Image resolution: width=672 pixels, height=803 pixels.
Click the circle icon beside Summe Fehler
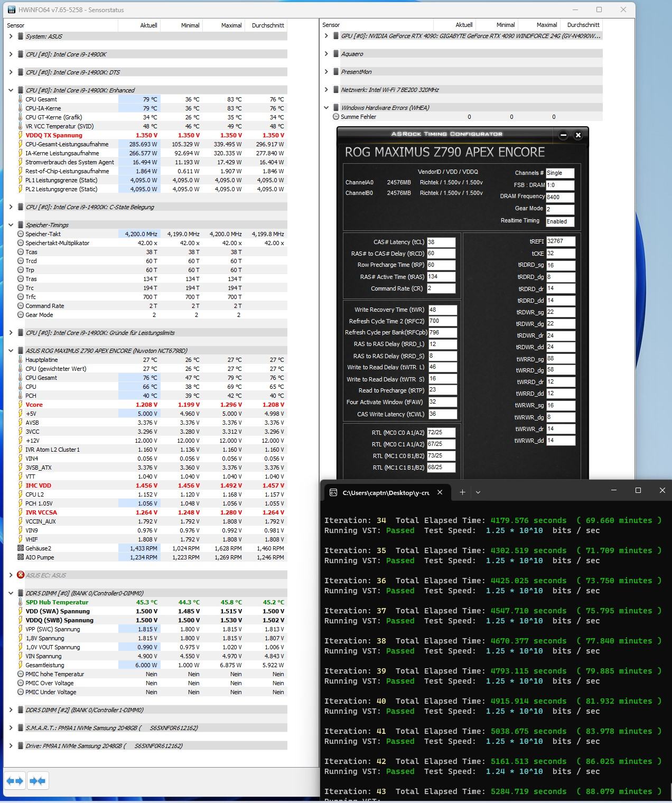(x=336, y=117)
